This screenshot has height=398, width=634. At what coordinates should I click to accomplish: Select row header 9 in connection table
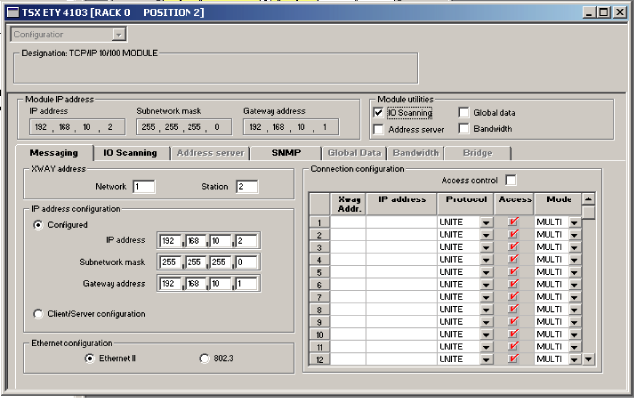(319, 322)
